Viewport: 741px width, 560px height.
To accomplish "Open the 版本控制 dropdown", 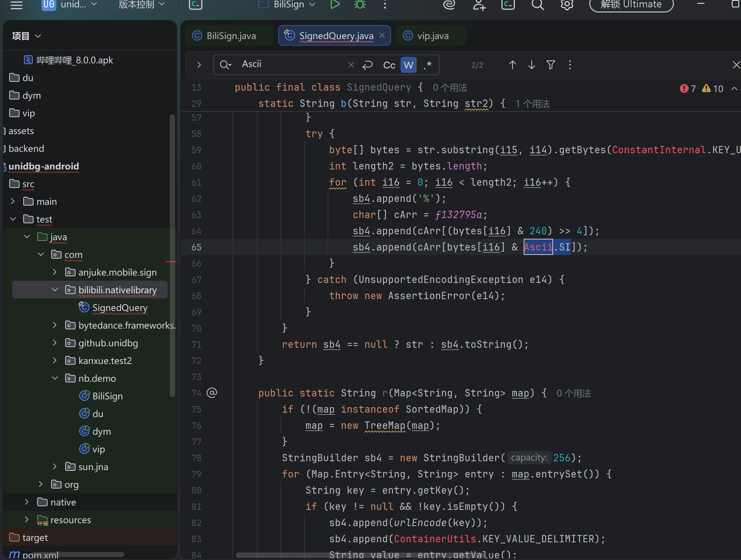I will (x=141, y=4).
